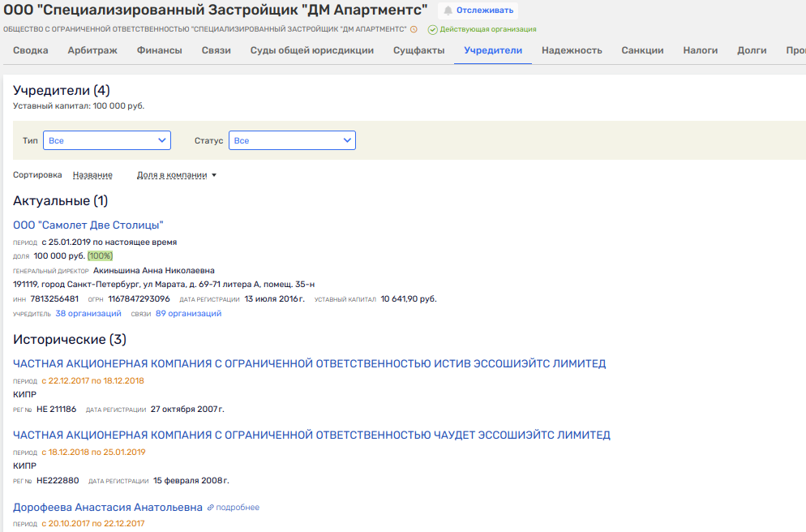
Task: Click the Учредители (4) heading
Action: tap(61, 91)
